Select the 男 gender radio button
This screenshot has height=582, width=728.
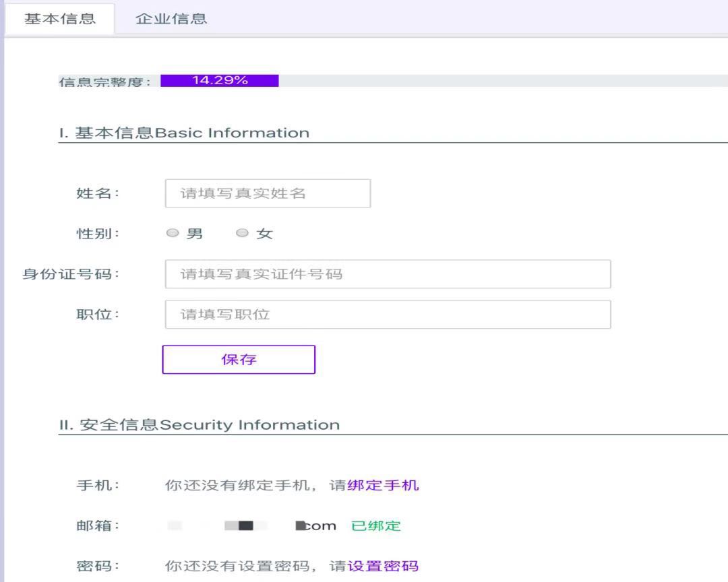[173, 233]
